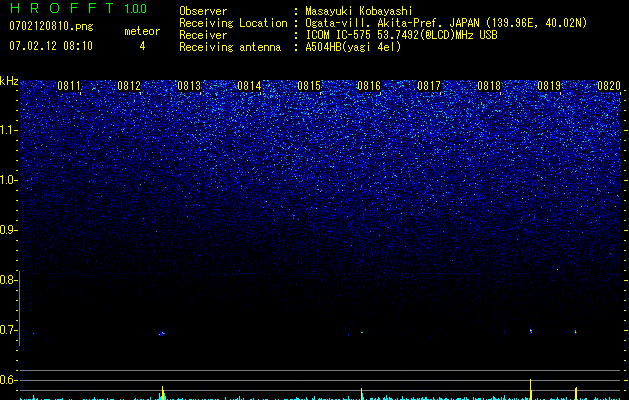Click the 0815 time marker
629x400 pixels.
[309, 86]
